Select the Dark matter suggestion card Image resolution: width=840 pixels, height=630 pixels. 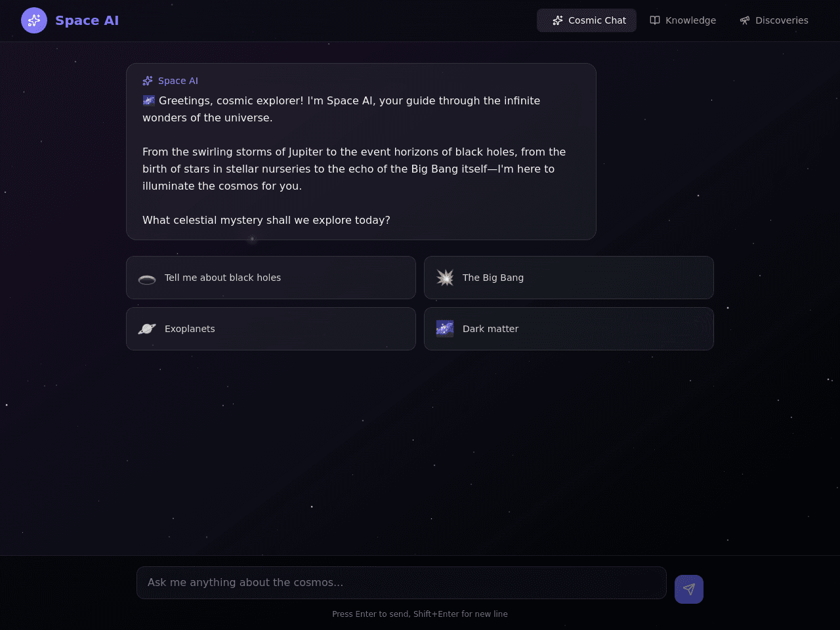[569, 329]
